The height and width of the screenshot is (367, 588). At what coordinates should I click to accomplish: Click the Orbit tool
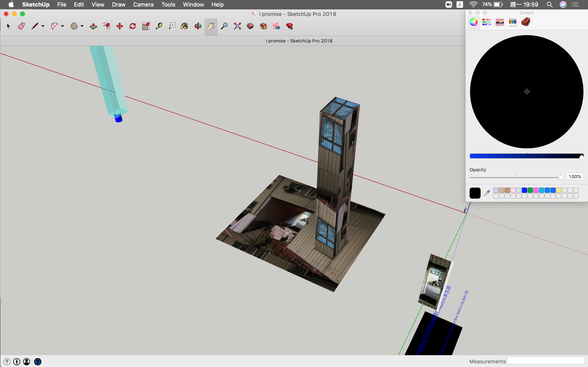198,26
